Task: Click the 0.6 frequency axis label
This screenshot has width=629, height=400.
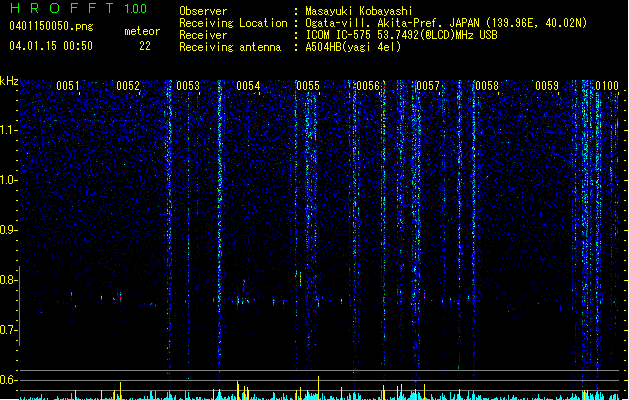Action: [9, 380]
